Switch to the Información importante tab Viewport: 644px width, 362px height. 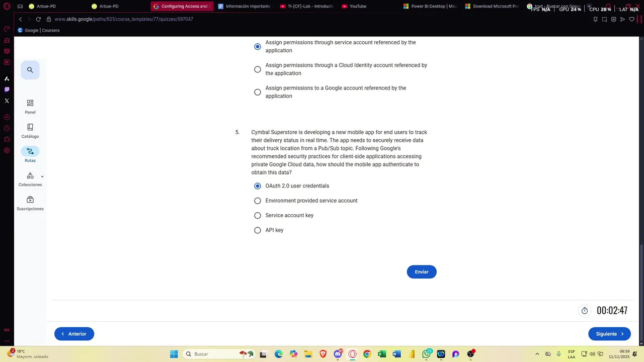click(x=245, y=6)
